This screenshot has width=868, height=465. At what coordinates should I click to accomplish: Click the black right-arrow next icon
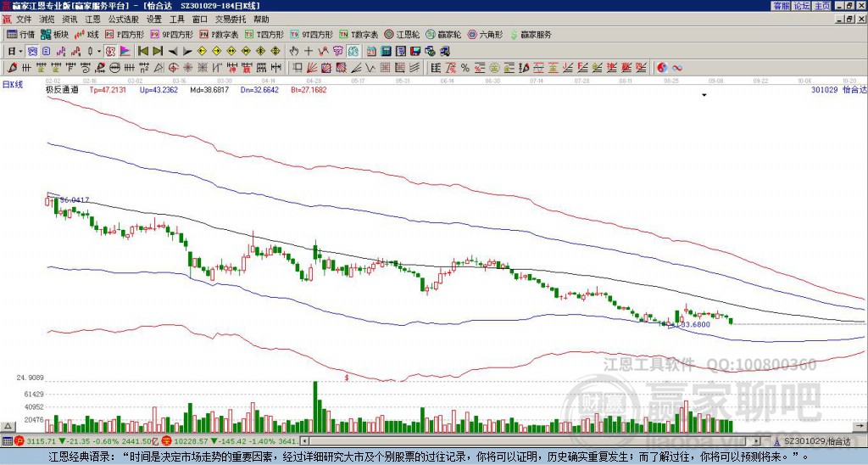pyautogui.click(x=187, y=52)
